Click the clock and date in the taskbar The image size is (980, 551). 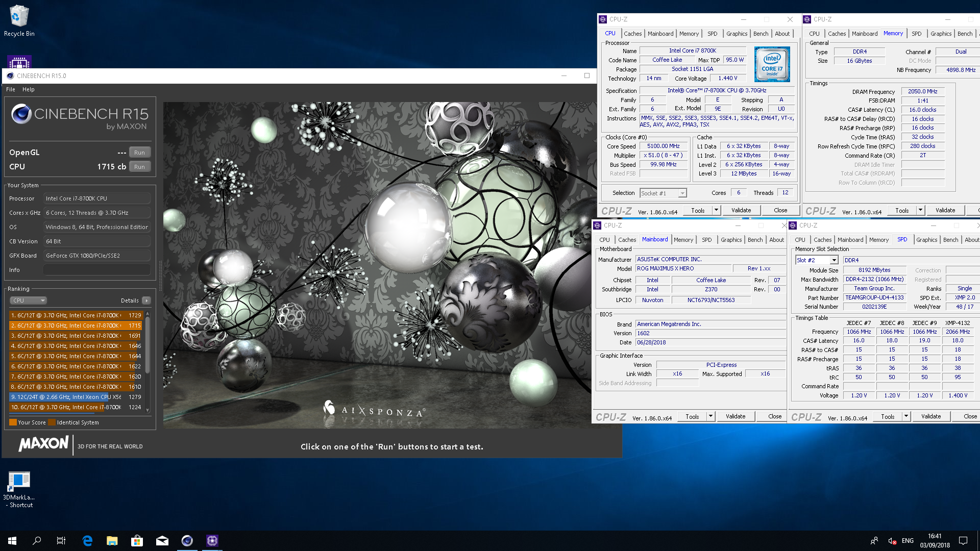(x=935, y=541)
